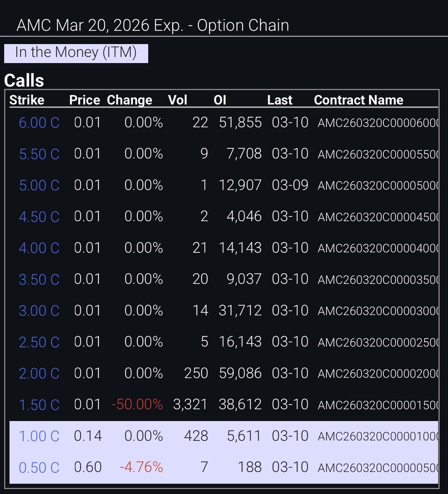Select open interest value 9,037
The width and height of the screenshot is (448, 494).
click(244, 280)
